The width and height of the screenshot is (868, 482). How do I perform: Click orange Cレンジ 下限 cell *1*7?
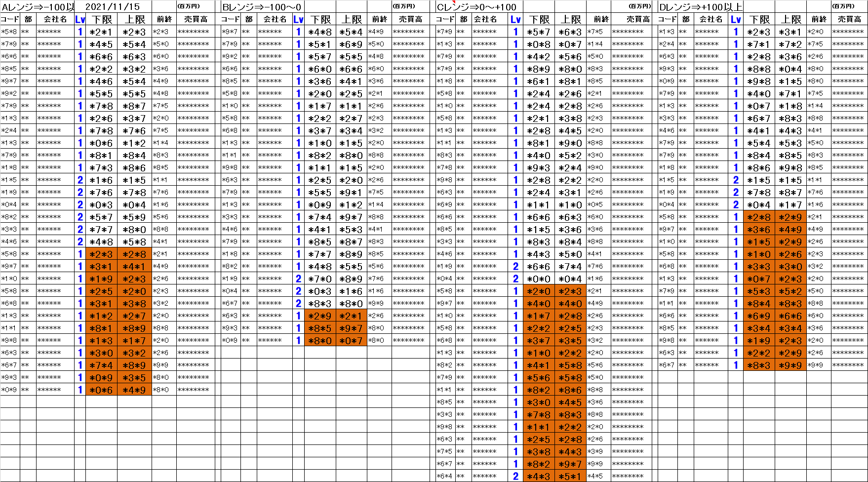pos(539,316)
